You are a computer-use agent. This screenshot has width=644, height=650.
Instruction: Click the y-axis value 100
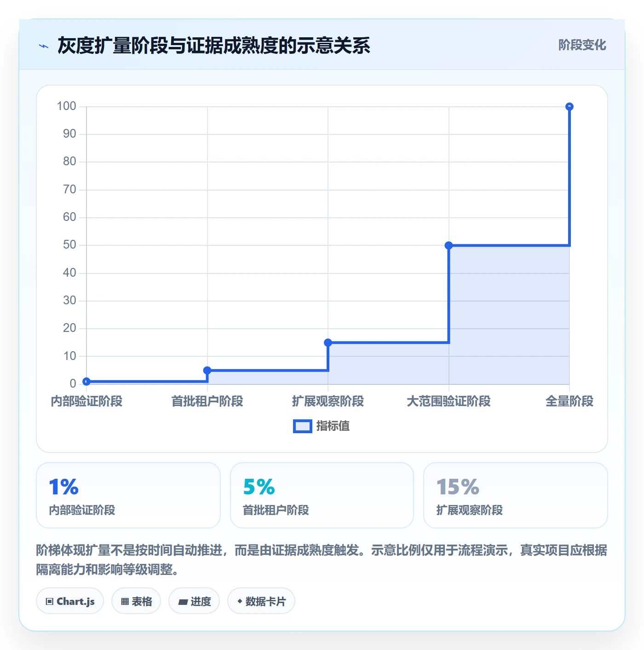pyautogui.click(x=66, y=106)
